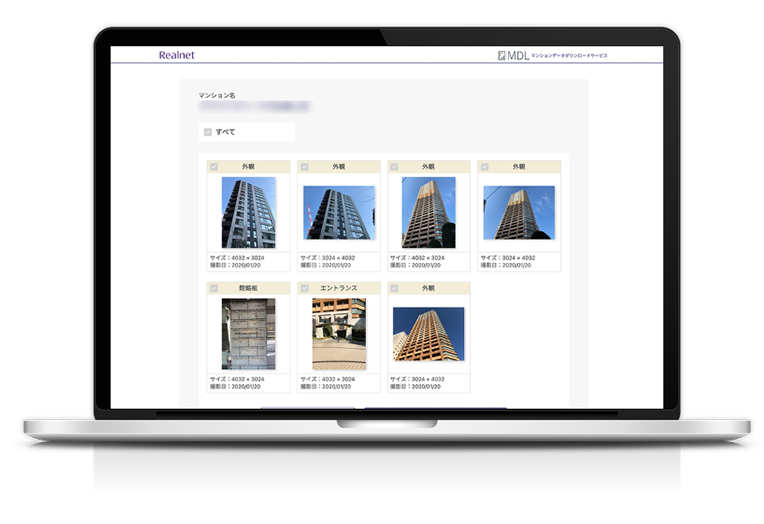
Task: Open the first gray building portrait photo
Action: 248,213
